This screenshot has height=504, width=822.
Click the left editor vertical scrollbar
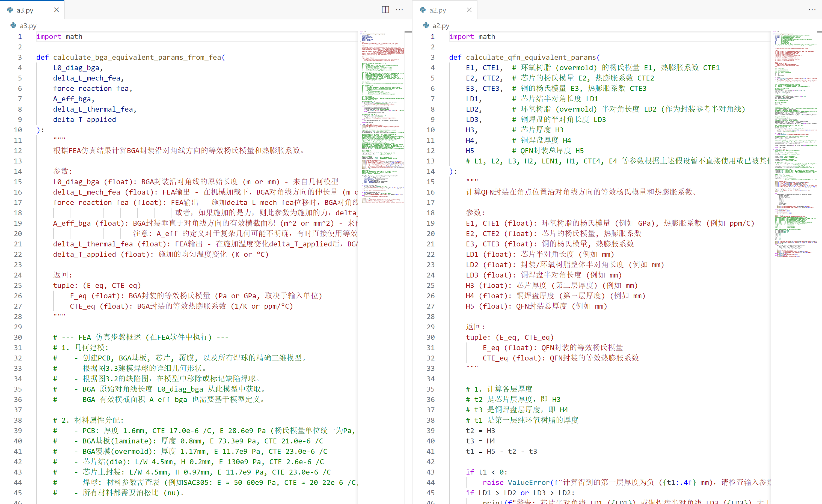(408, 200)
